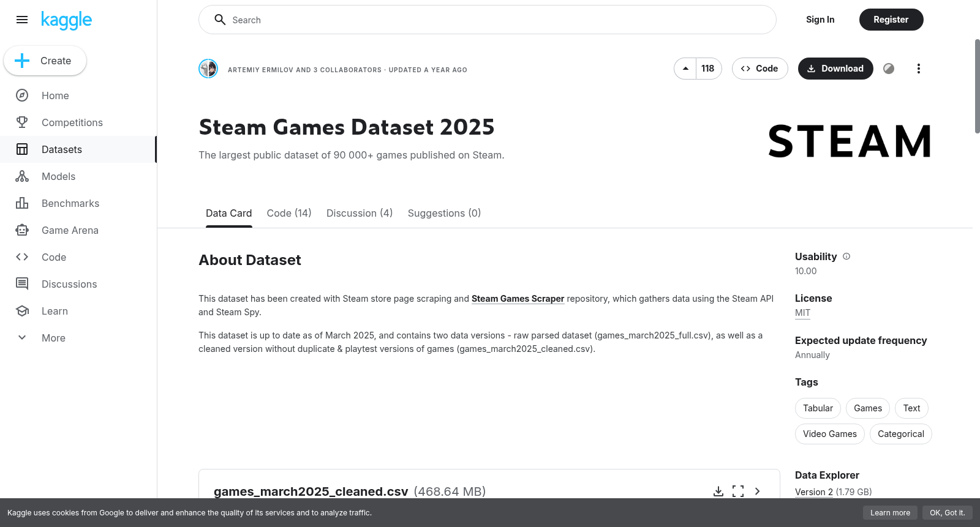Click OK, Got it. on cookie banner
Image resolution: width=980 pixels, height=527 pixels.
click(947, 513)
